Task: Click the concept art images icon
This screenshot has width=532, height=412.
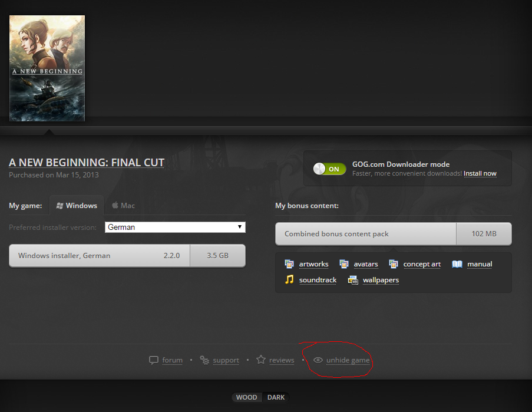Action: click(394, 264)
